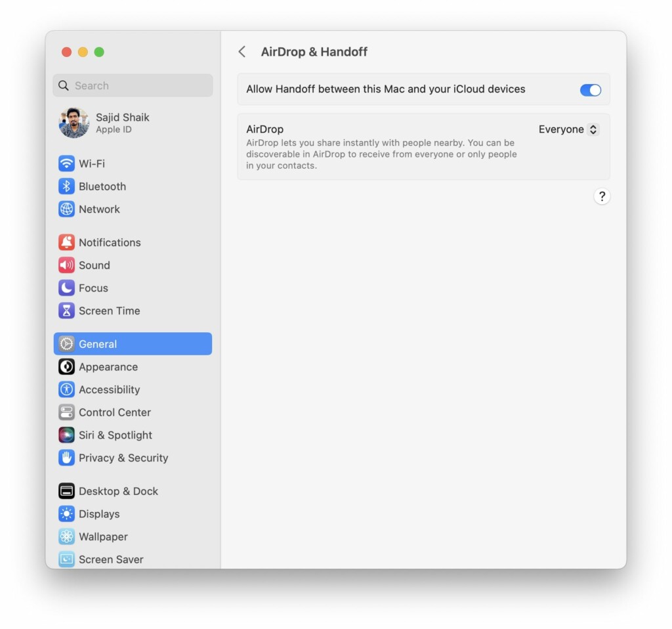This screenshot has width=672, height=629.
Task: Click the Siri & Spotlight label in sidebar
Action: point(115,435)
